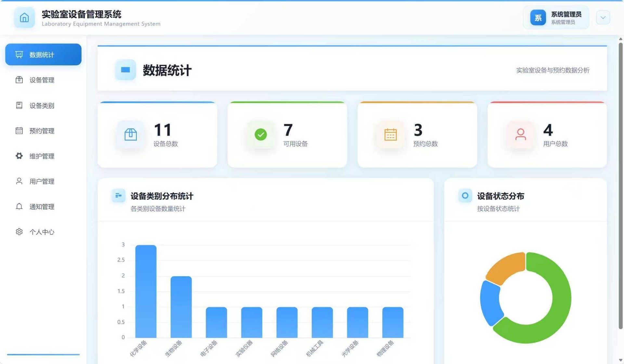Click the 维护管理 gear icon
This screenshot has height=364, width=624.
[x=19, y=156]
